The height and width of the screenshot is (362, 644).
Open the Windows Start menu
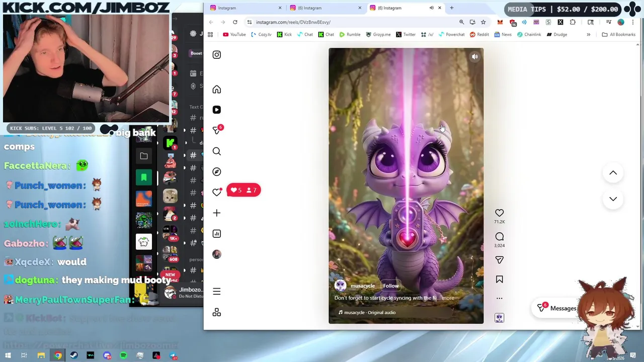[8, 356]
